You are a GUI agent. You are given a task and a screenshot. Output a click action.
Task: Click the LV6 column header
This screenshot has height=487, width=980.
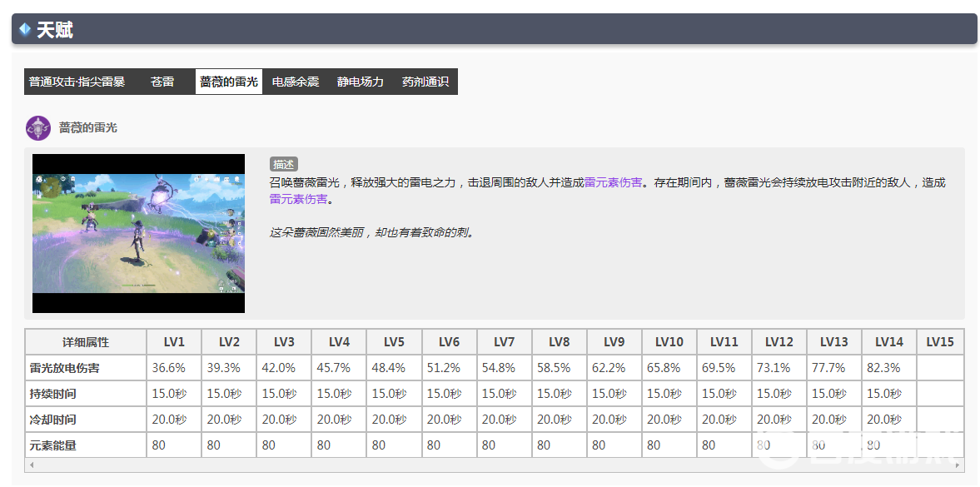449,342
